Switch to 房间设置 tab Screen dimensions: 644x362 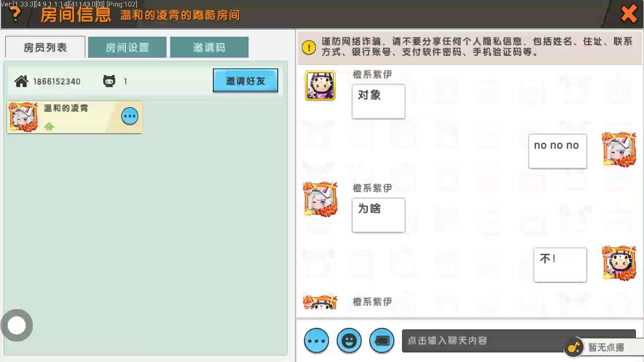point(127,47)
